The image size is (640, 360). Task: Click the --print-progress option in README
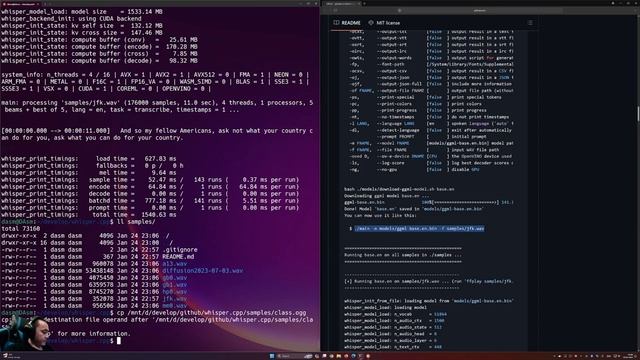pyautogui.click(x=396, y=110)
